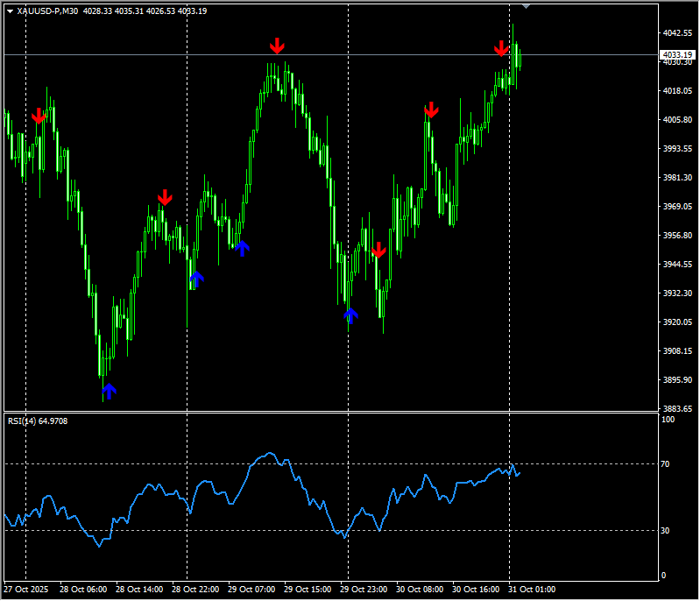Click the 31 Oct 01:00 time axis label
This screenshot has height=601, width=700.
pos(533,590)
